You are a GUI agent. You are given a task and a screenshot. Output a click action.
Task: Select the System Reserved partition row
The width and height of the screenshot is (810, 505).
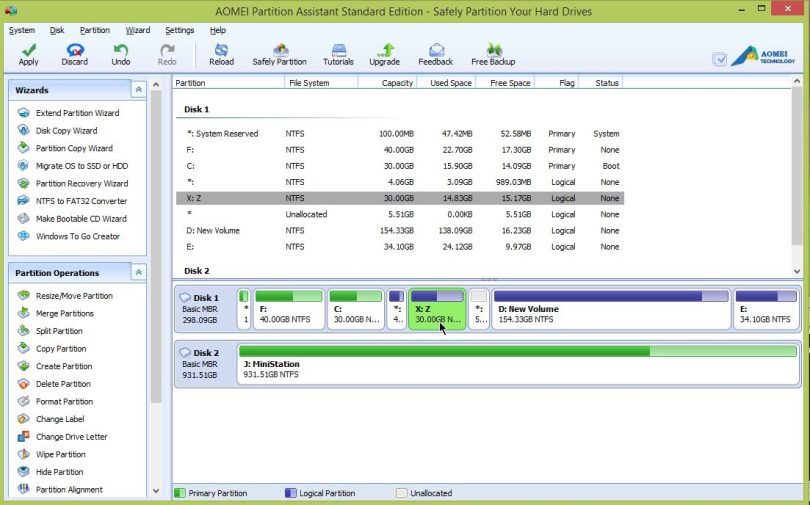[400, 134]
